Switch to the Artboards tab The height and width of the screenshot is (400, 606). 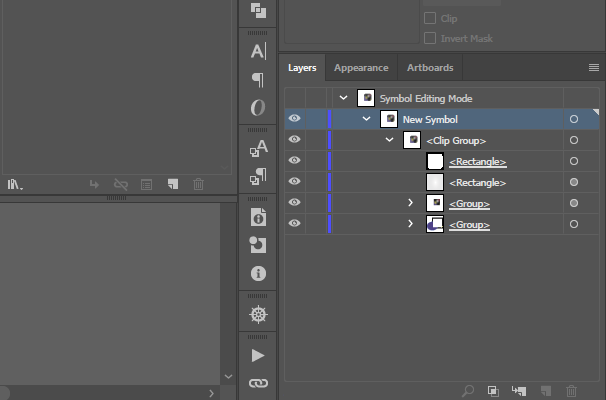[430, 68]
